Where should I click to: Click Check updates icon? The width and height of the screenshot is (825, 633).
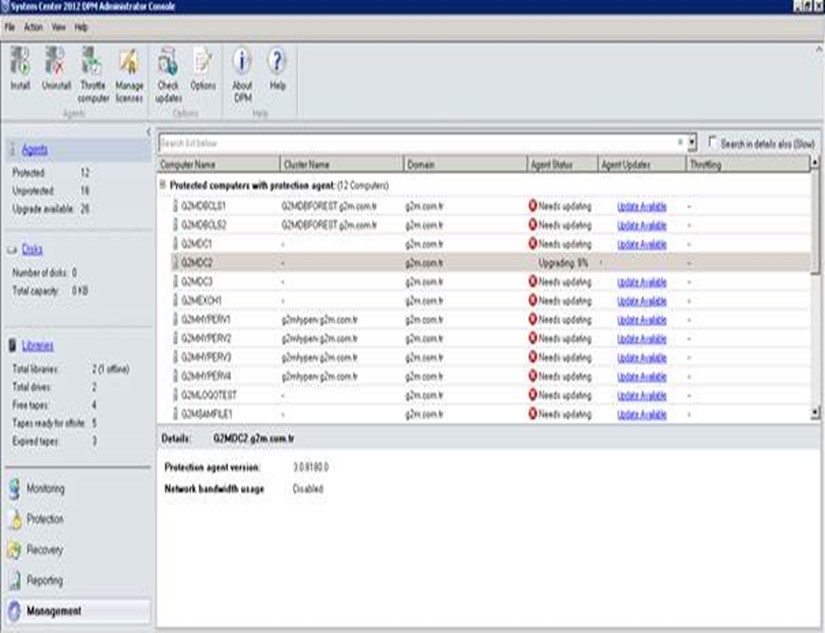[x=168, y=62]
